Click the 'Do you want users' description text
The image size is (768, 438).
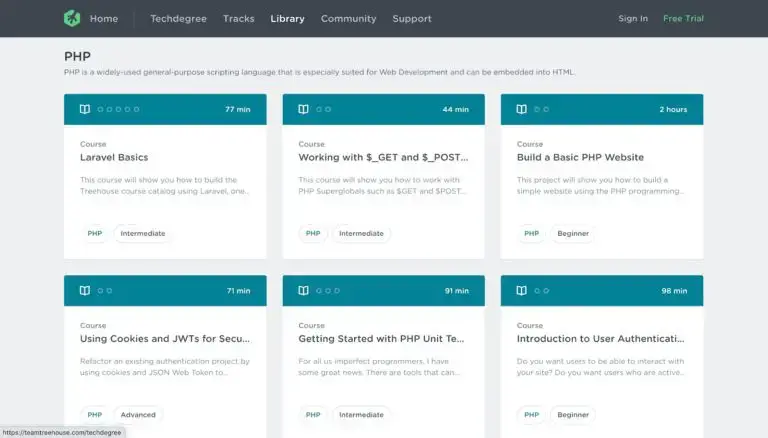pyautogui.click(x=600, y=366)
